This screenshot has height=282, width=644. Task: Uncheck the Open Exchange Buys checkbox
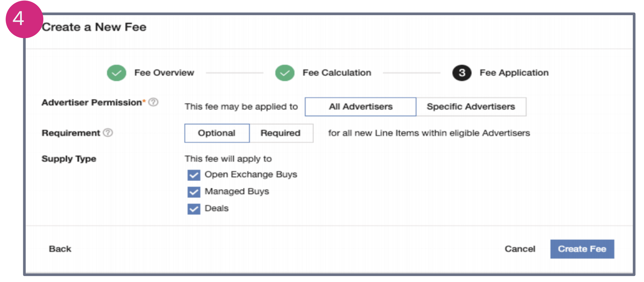point(194,175)
